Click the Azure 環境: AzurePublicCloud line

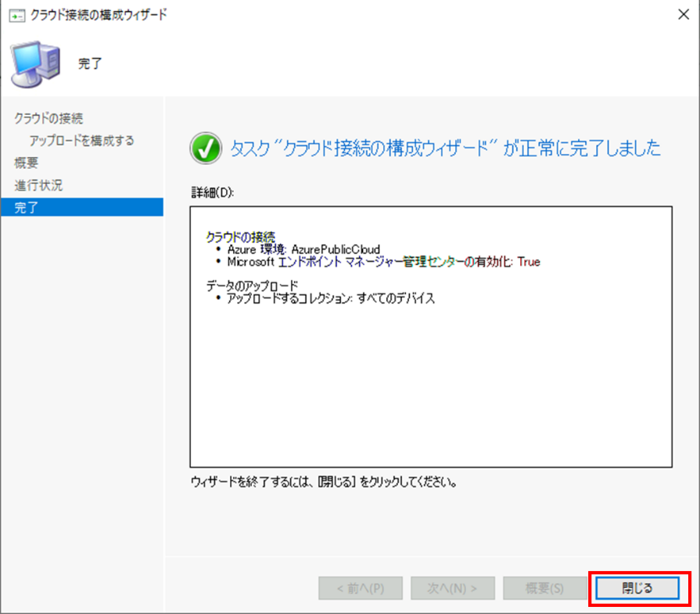[303, 250]
